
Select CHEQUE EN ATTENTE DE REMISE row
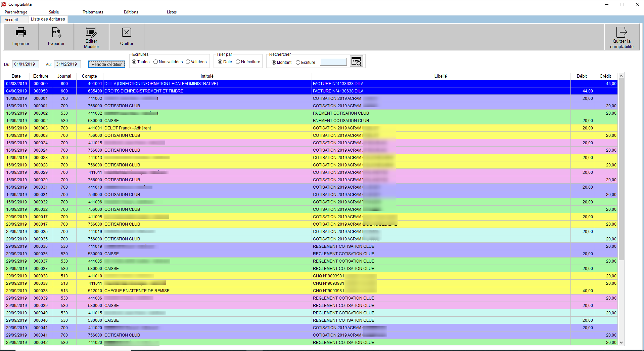click(311, 291)
